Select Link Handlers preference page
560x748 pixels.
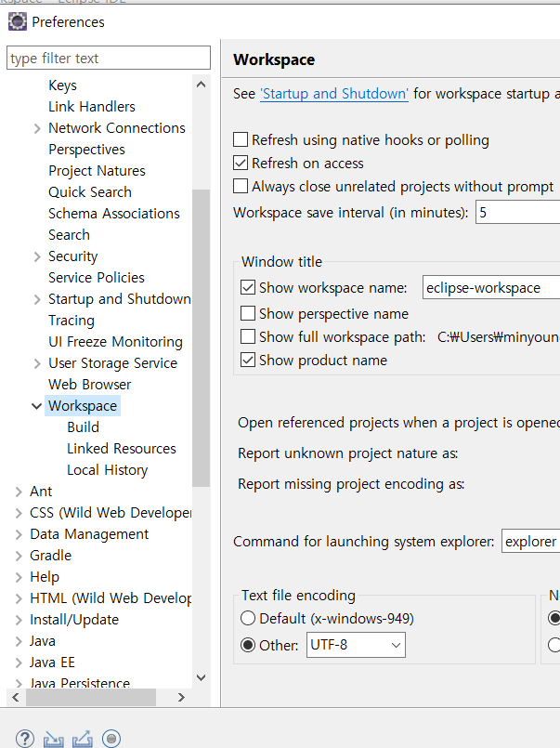tap(92, 106)
